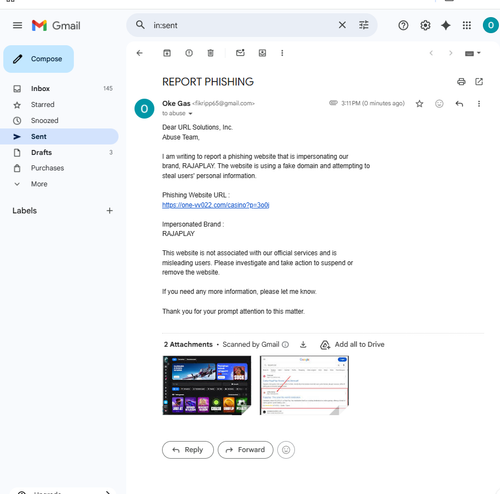
Task: Add emoji reaction next to Forward
Action: (x=286, y=450)
